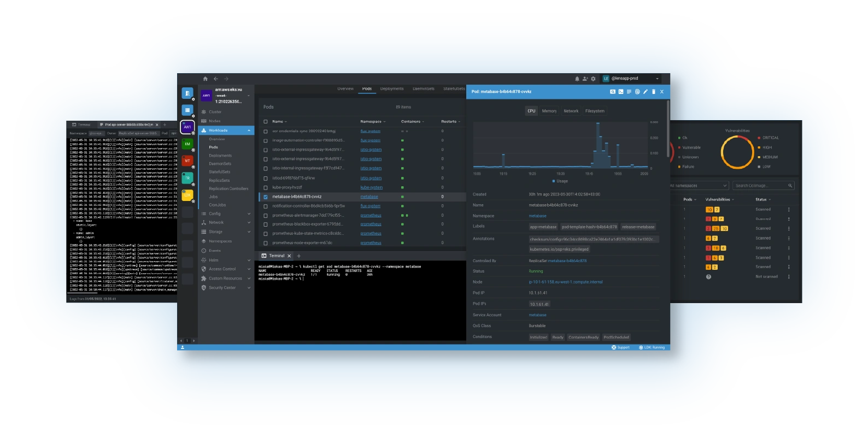
Task: Check the istio-internal-ingressgateway pod checkbox
Action: [x=266, y=168]
